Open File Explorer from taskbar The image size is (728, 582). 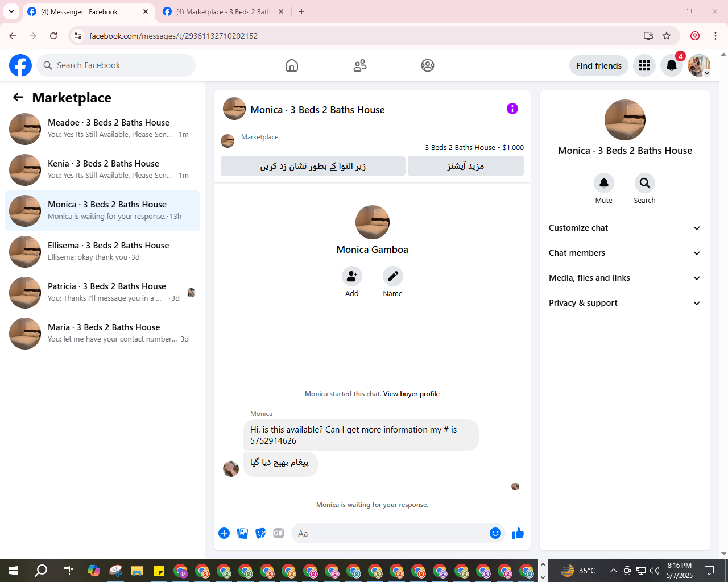137,571
